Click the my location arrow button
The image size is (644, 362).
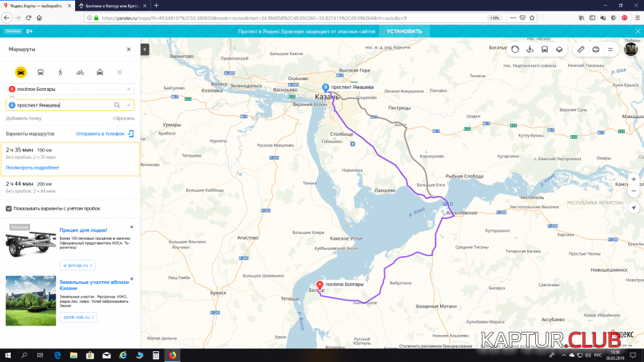(633, 207)
